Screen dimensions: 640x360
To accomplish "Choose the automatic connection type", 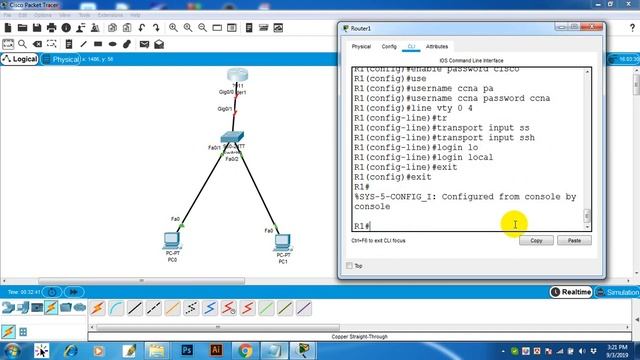I will tap(98, 308).
